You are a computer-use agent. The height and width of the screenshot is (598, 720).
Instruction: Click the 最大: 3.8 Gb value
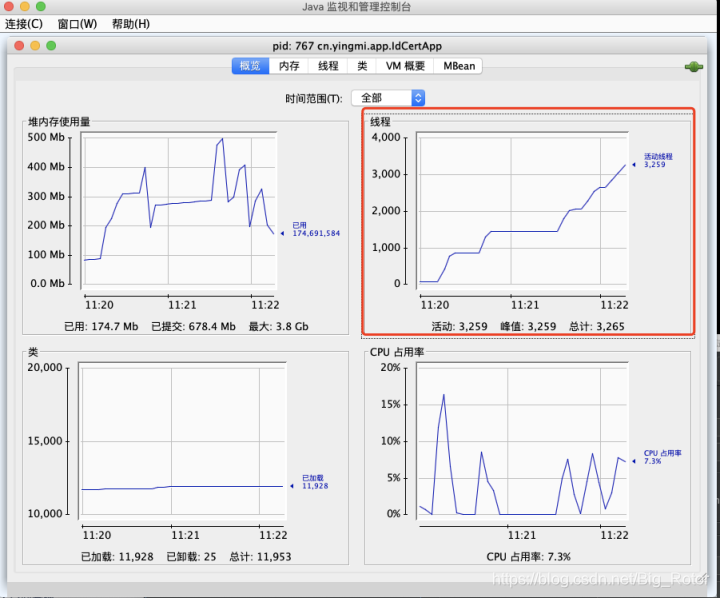click(x=279, y=327)
